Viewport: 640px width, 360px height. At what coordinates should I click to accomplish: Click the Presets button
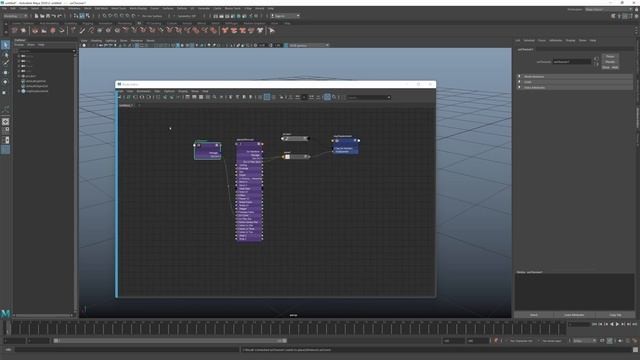click(x=610, y=62)
